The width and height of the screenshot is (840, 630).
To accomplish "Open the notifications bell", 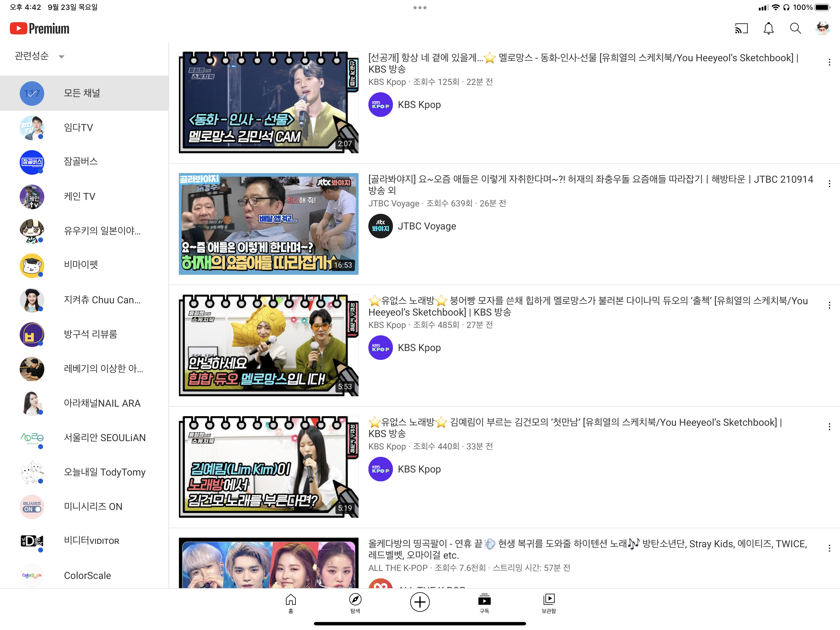I will coord(768,29).
